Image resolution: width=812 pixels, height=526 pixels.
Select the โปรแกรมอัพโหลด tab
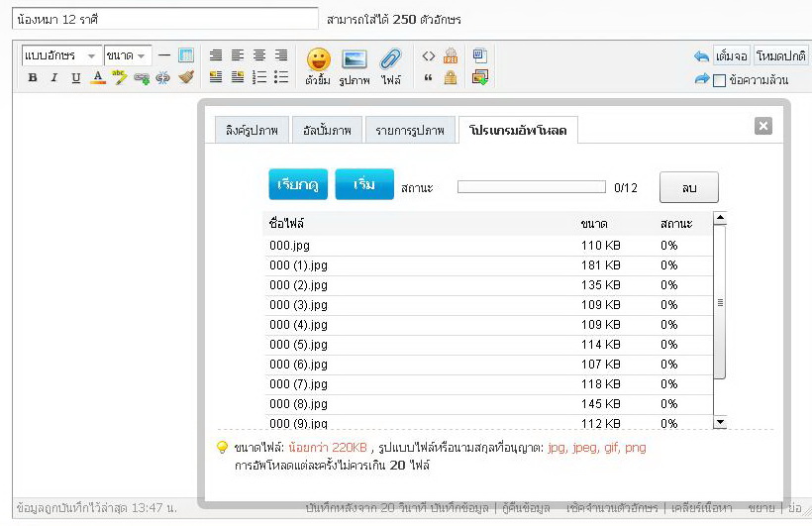[518, 130]
